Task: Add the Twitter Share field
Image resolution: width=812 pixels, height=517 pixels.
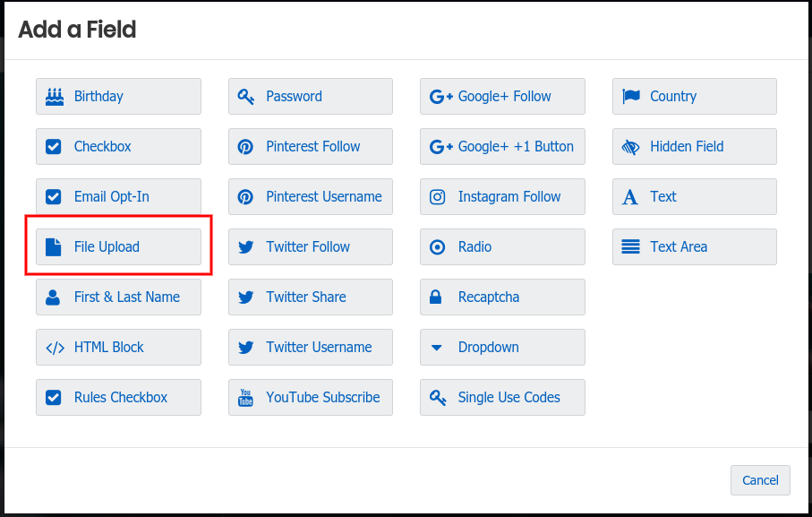Action: [310, 297]
